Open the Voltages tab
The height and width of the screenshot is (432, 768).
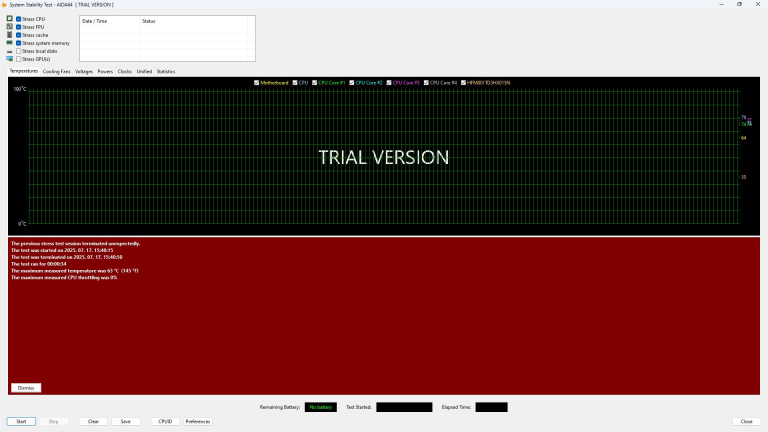pos(84,72)
